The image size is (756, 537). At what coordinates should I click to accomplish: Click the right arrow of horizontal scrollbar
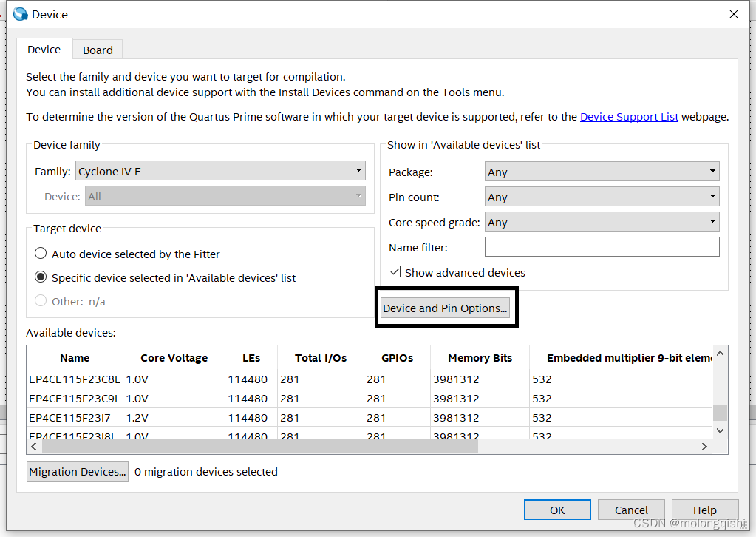pos(704,446)
